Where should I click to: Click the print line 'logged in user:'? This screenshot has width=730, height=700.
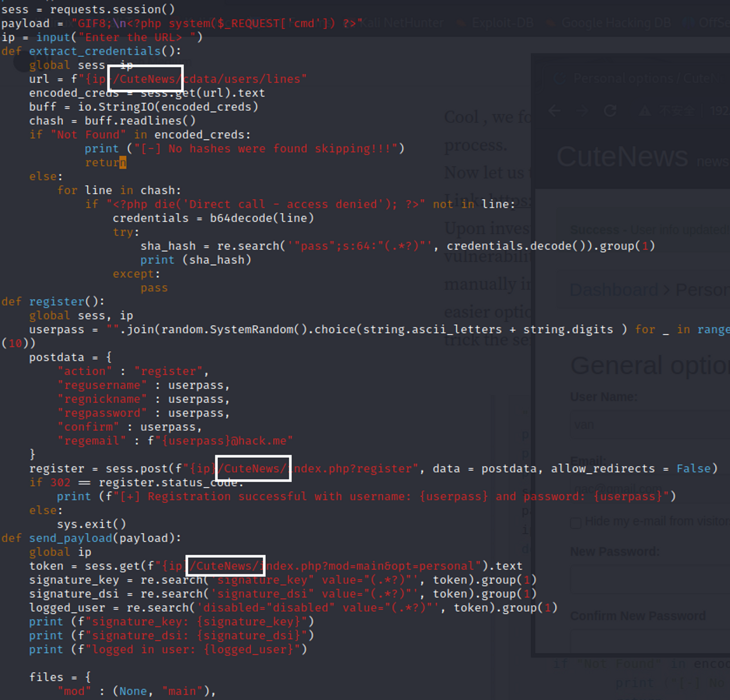point(168,650)
